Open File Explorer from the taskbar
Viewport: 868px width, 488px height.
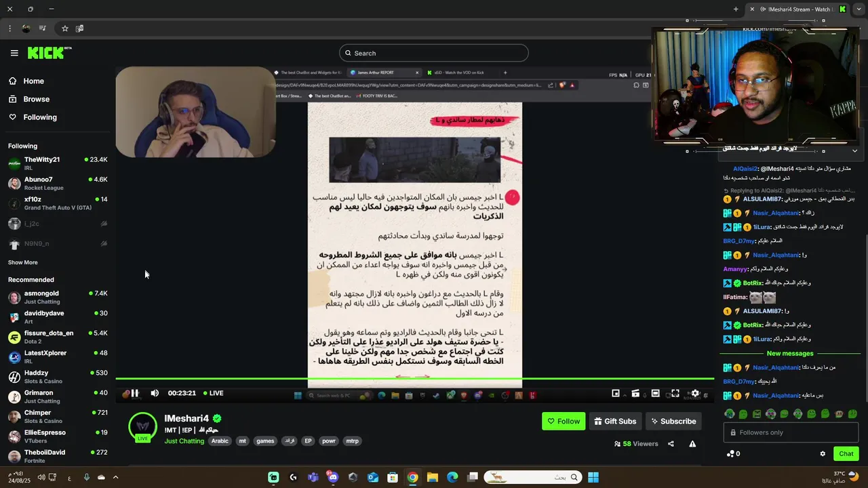433,477
